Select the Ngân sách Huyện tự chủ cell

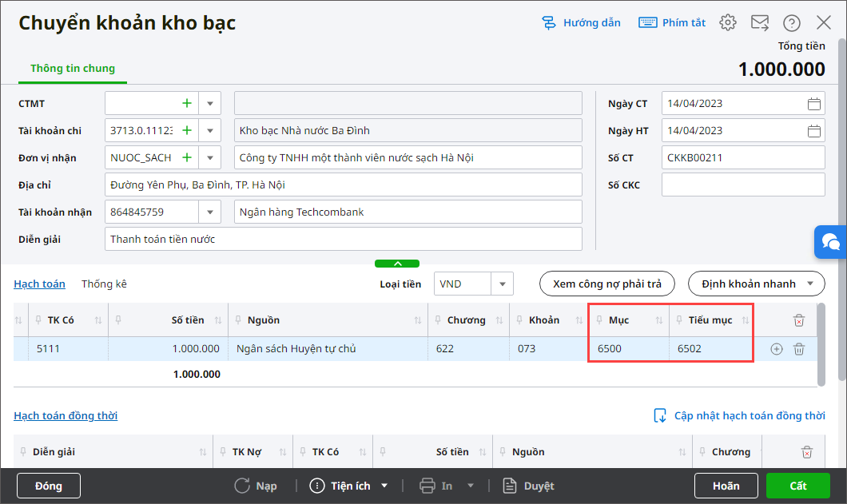point(328,349)
